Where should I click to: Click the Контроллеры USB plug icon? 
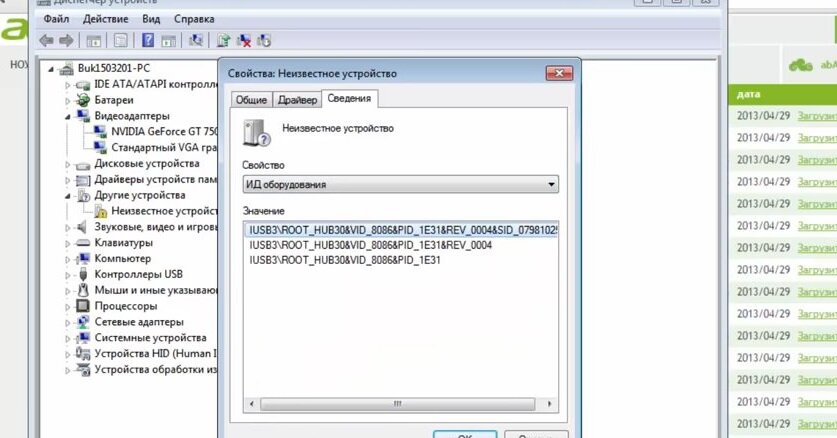83,274
